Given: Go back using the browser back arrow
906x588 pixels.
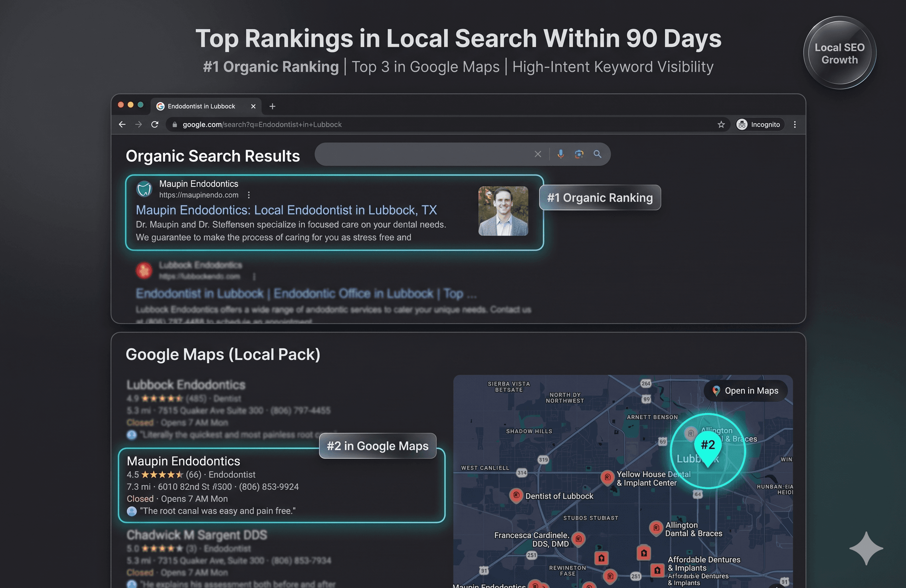Looking at the screenshot, I should (x=122, y=124).
